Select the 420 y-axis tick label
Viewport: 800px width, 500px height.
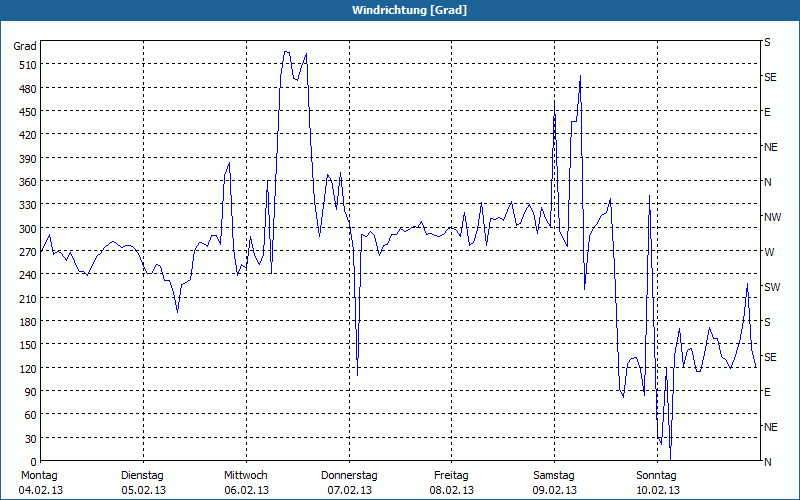[x=27, y=135]
